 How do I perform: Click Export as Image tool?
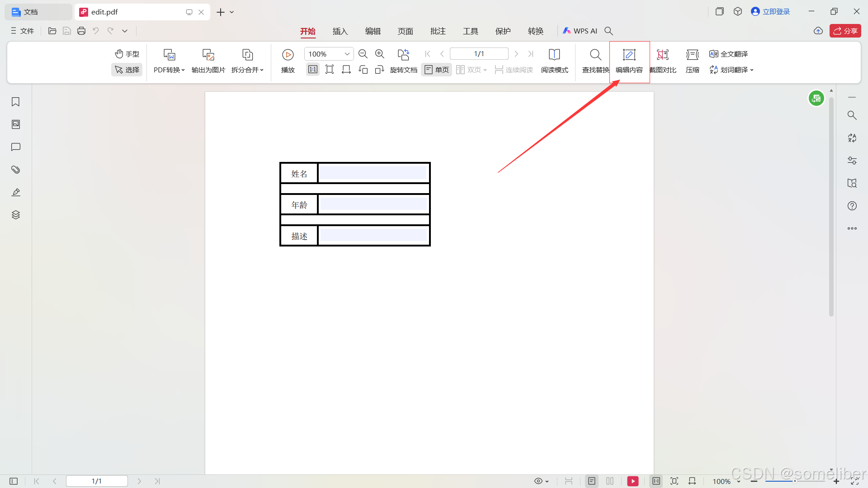pos(208,61)
